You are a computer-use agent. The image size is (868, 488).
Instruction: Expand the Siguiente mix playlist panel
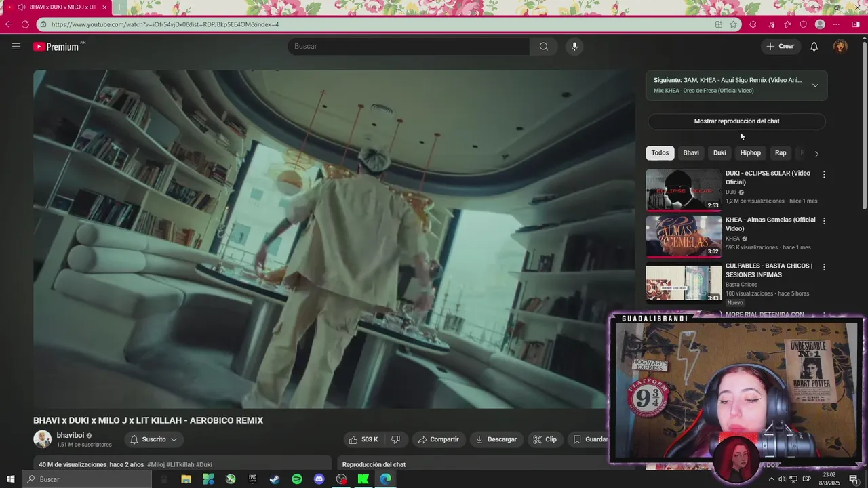point(815,85)
